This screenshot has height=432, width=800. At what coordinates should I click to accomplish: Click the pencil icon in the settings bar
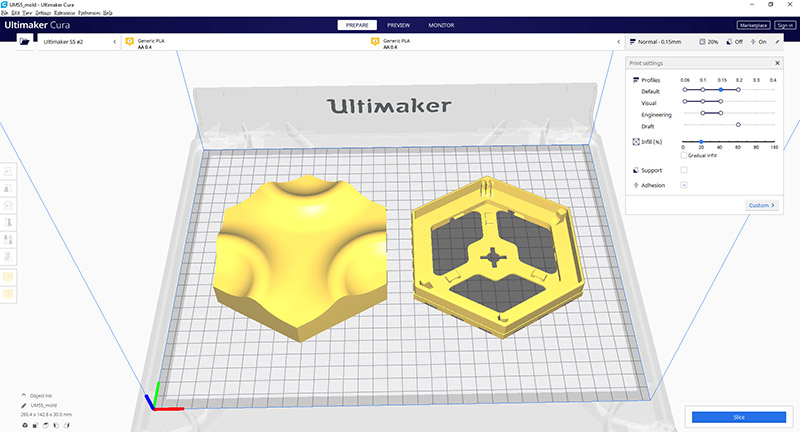pos(777,42)
